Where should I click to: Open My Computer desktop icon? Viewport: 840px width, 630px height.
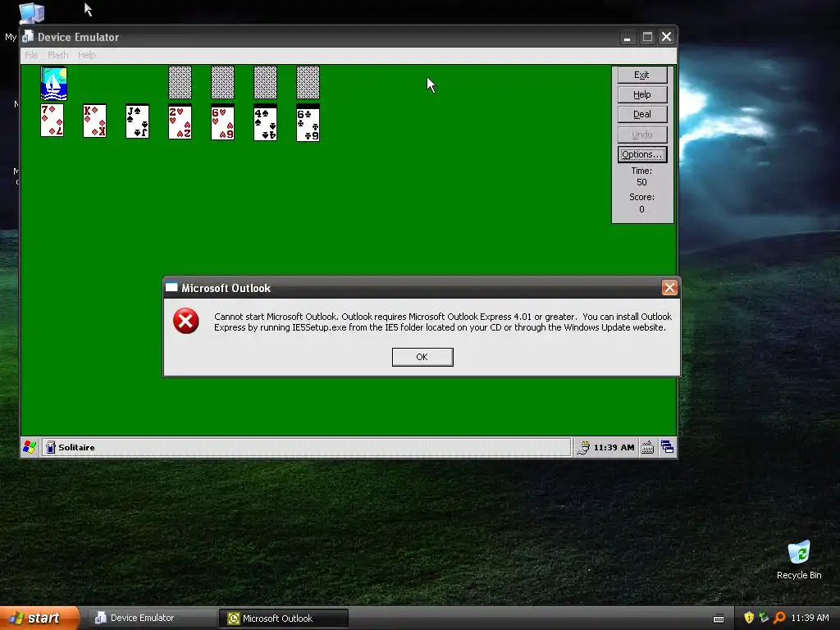[x=31, y=13]
